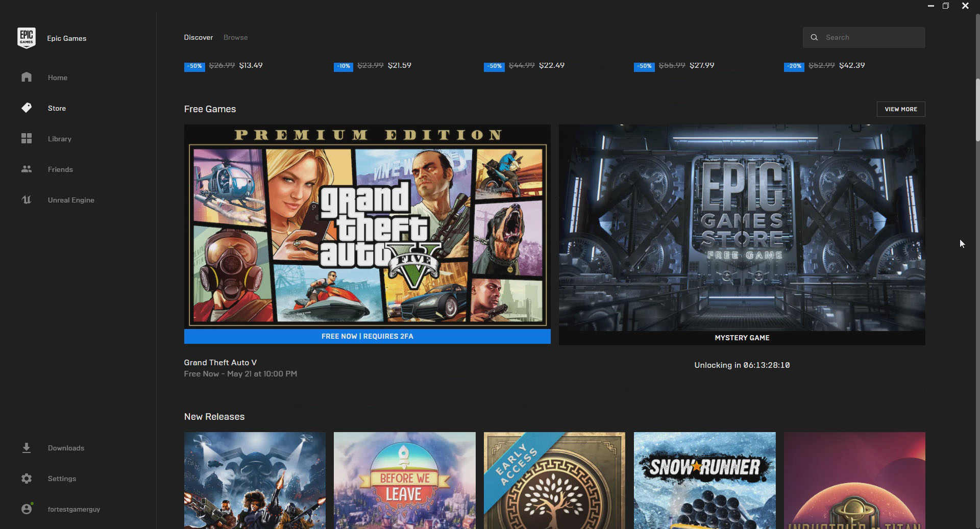The width and height of the screenshot is (980, 529).
Task: Click the -10% discount badge
Action: 344,66
